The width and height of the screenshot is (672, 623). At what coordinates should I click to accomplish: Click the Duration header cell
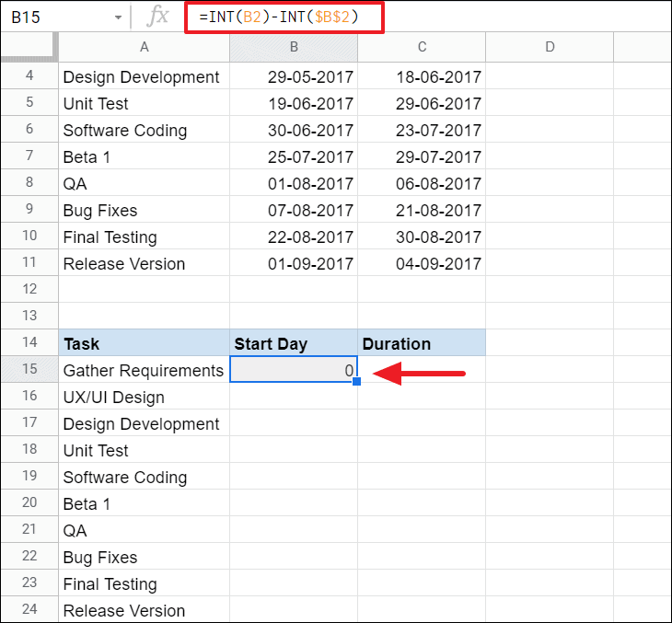(x=422, y=342)
